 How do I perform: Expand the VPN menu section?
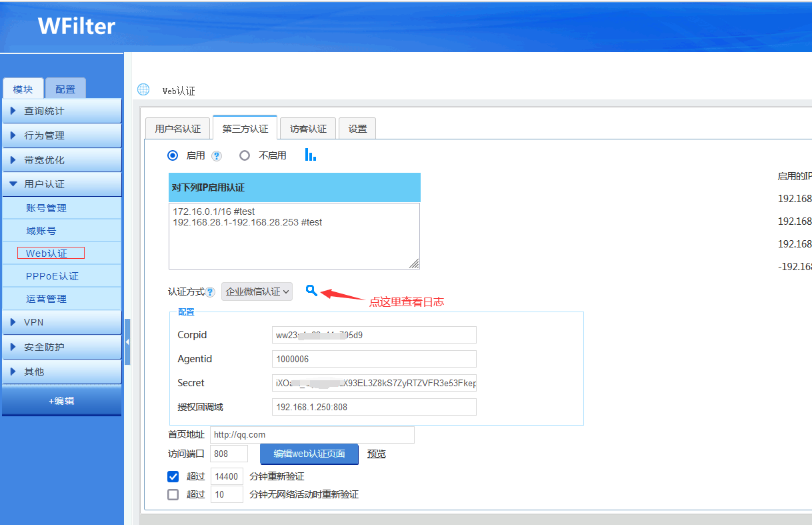pos(61,322)
